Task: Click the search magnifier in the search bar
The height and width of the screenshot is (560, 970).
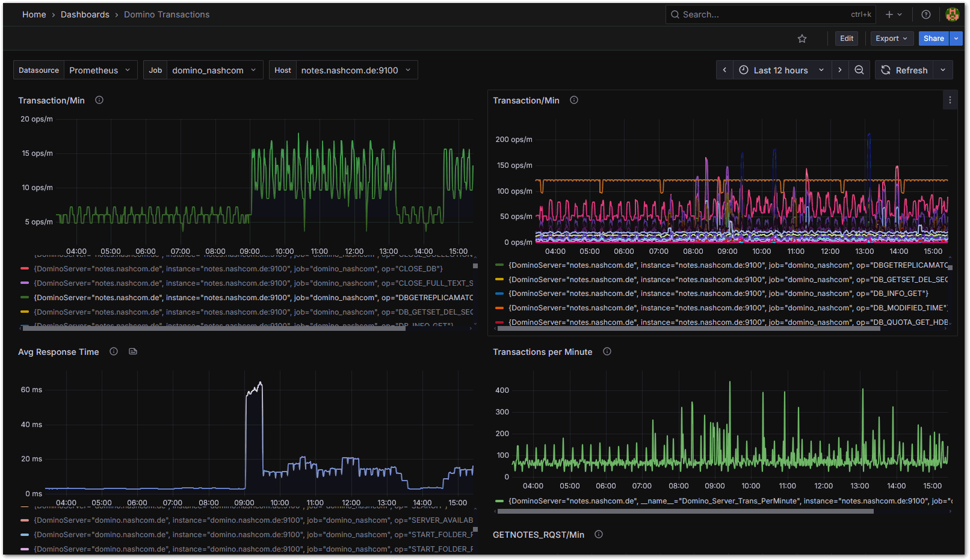Action: (675, 14)
